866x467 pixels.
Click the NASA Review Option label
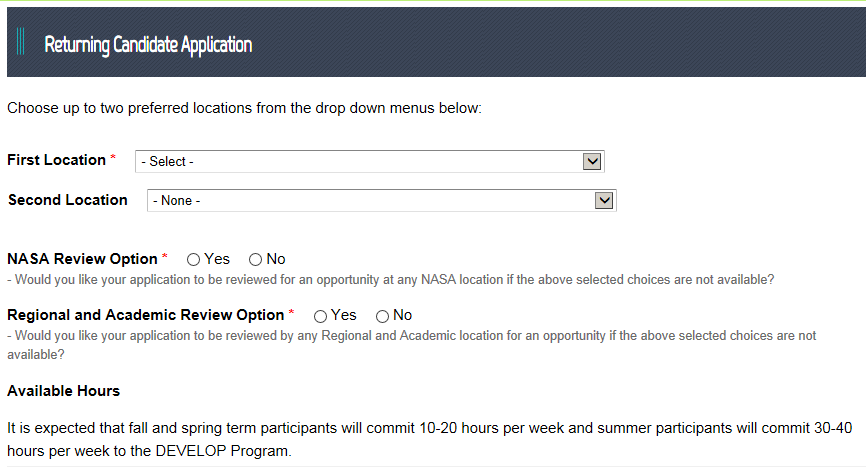pos(82,259)
